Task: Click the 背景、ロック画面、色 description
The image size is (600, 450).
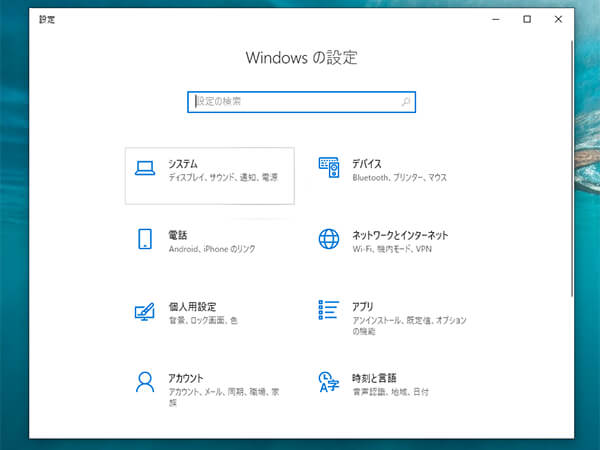Action: (203, 321)
